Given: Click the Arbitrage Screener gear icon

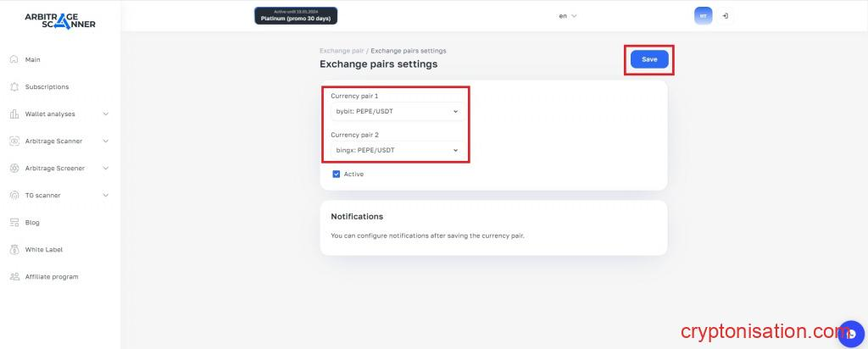Looking at the screenshot, I should [14, 168].
